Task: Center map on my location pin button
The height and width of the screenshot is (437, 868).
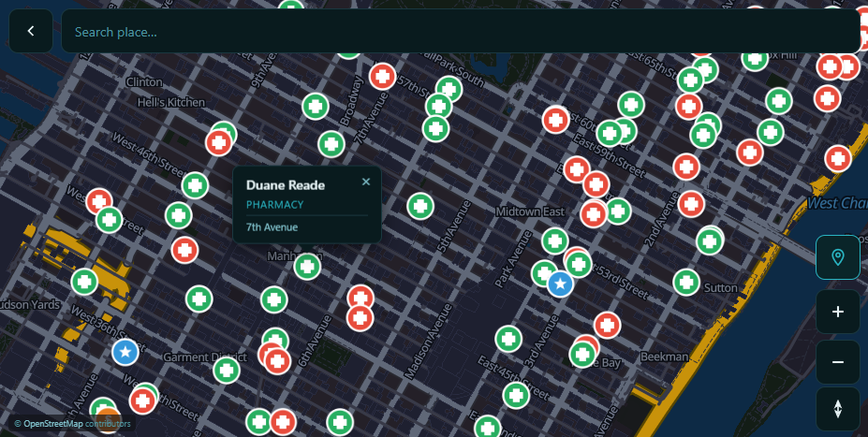Action: click(x=837, y=257)
